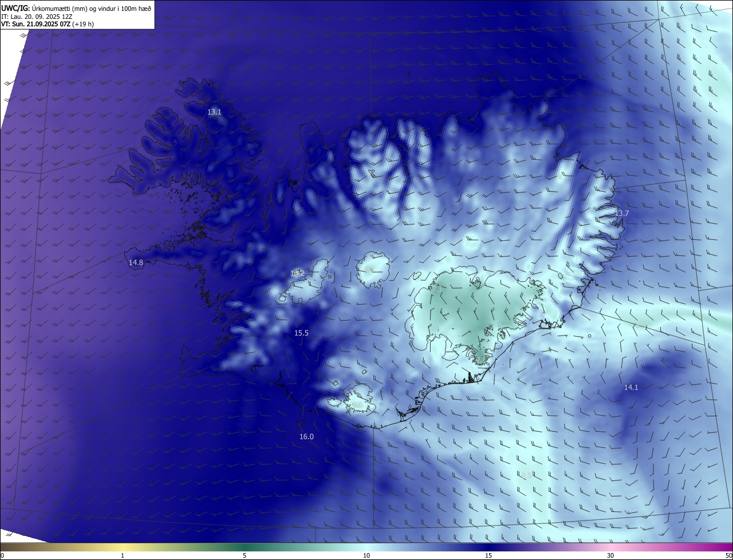Click the 30 tick on the color scale

(610, 555)
